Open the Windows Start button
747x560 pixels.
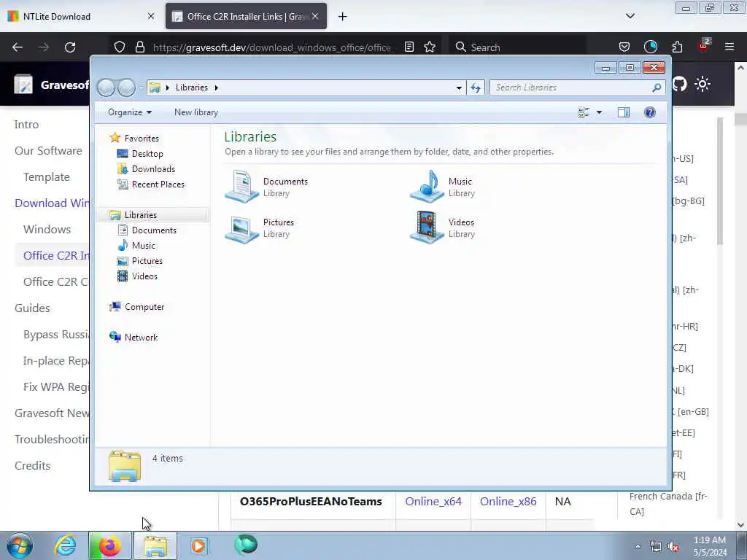(20, 545)
